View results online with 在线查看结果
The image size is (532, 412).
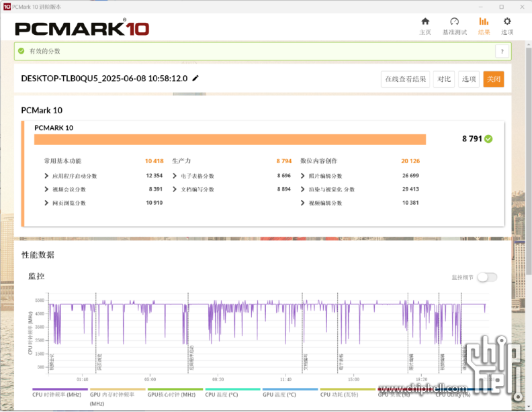point(406,79)
